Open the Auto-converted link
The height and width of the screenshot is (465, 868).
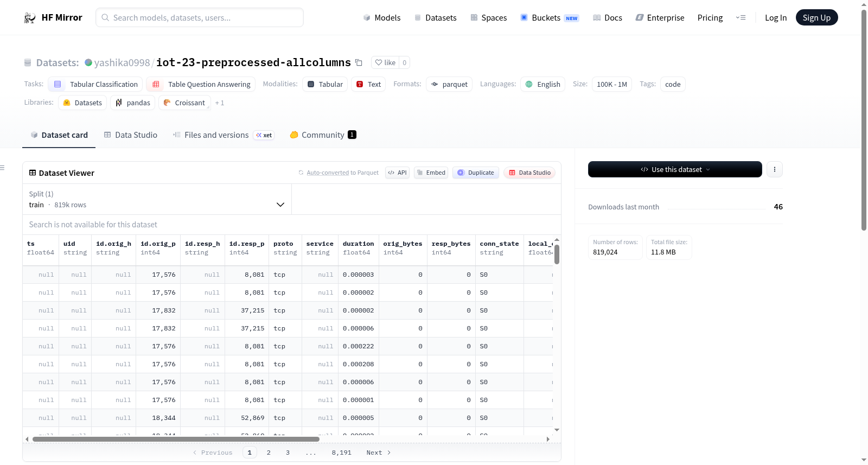[328, 173]
